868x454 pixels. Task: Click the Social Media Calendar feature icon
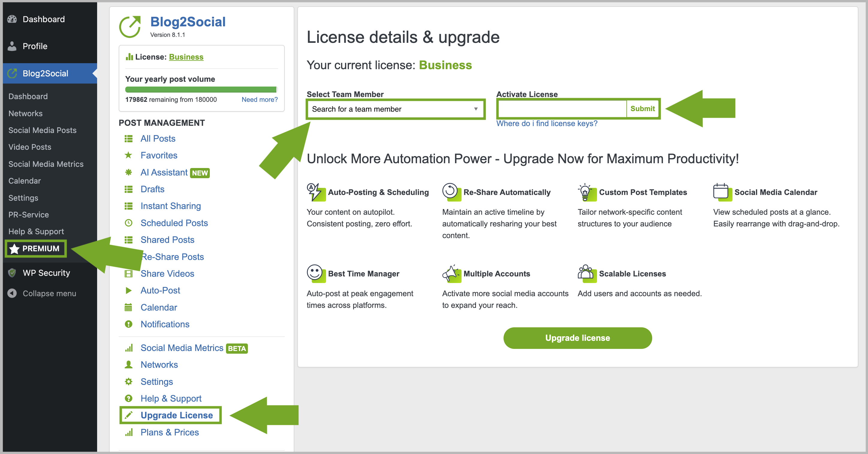coord(722,192)
